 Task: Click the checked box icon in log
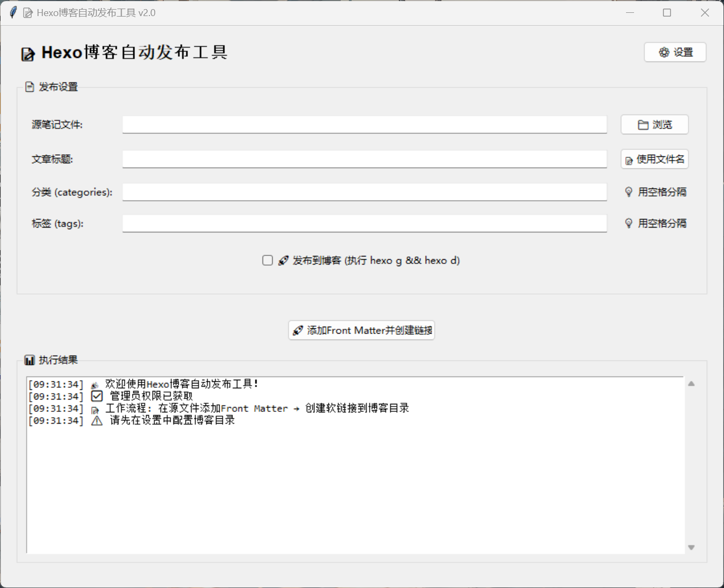pyautogui.click(x=97, y=396)
